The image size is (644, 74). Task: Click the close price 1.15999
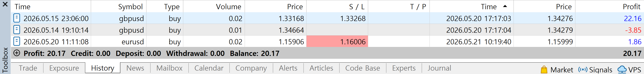[560, 42]
